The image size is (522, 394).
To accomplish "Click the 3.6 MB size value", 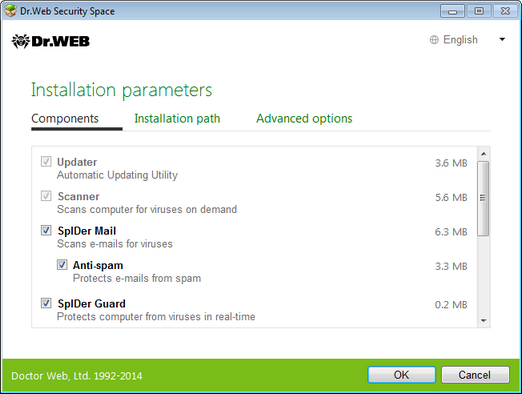I will click(451, 163).
